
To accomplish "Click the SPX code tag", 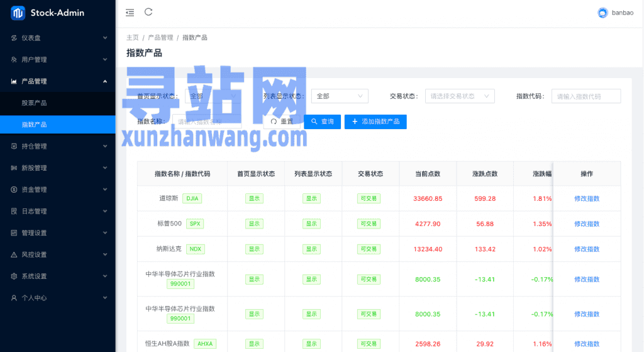I will pos(195,224).
